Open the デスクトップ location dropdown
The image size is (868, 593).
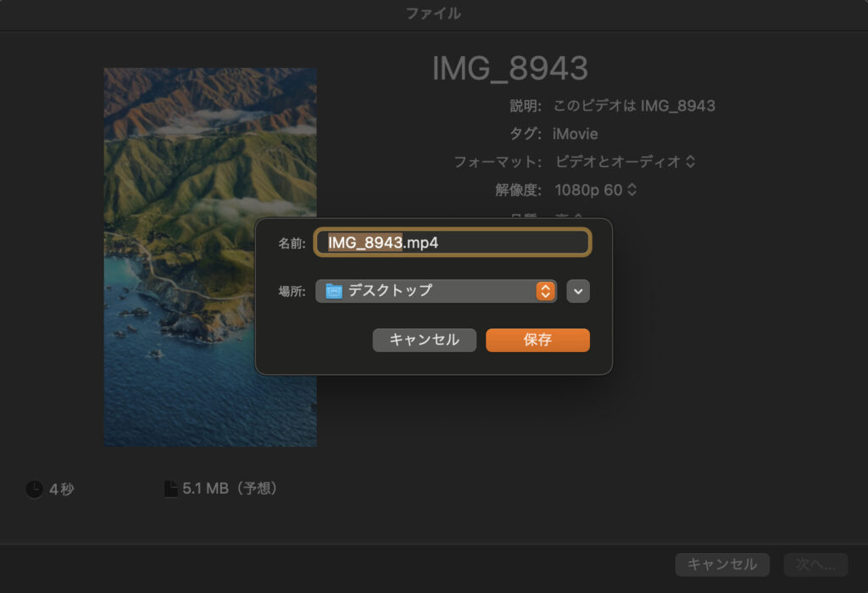(436, 291)
